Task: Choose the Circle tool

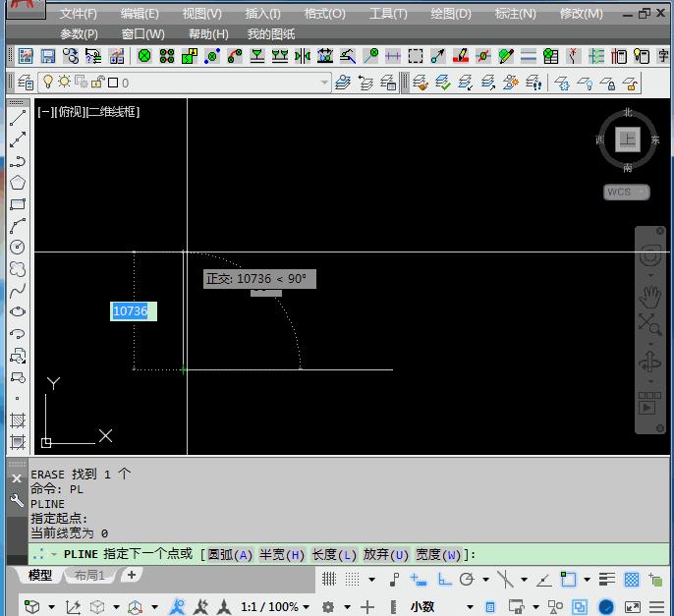Action: tap(18, 248)
